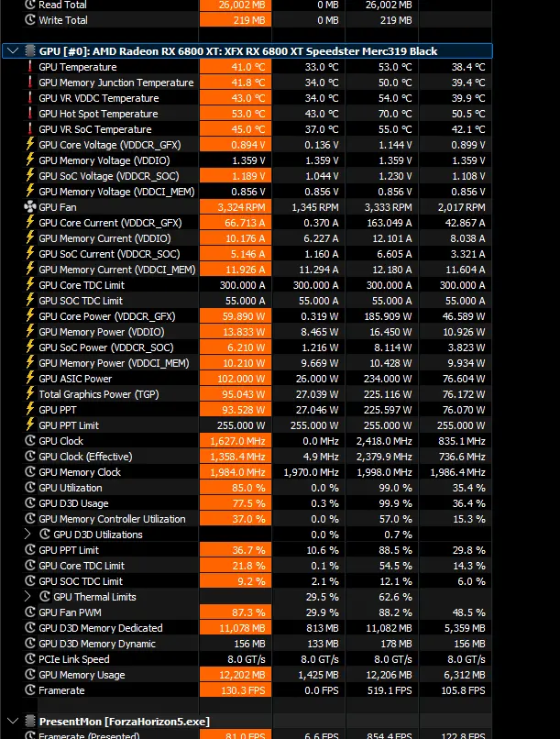Viewport: 560px width, 739px height.
Task: Click the thermometer icon beside GPU VR SoC Temperature
Action: pyautogui.click(x=30, y=128)
